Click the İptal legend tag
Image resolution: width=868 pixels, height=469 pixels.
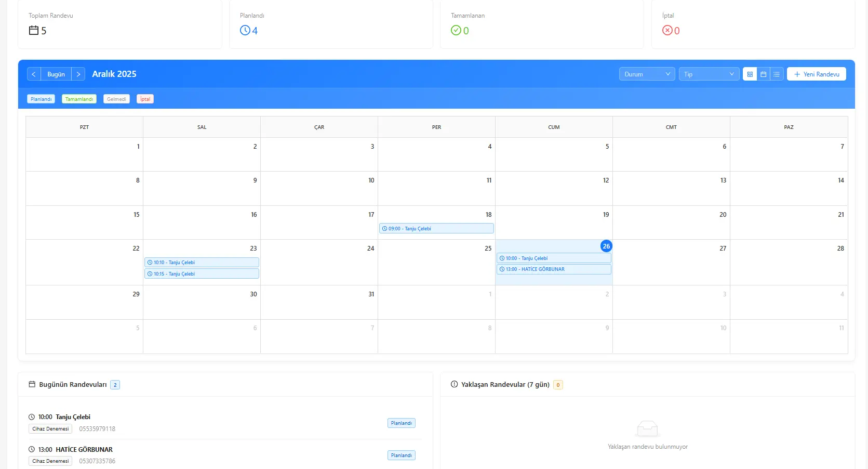145,99
